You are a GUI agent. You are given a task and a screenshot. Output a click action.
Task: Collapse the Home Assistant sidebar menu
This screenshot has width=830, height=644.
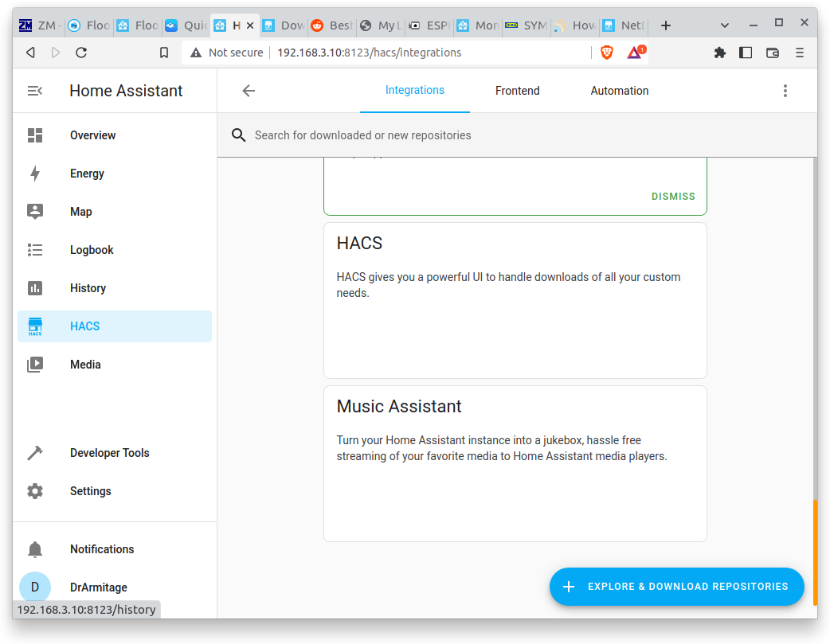tap(34, 91)
